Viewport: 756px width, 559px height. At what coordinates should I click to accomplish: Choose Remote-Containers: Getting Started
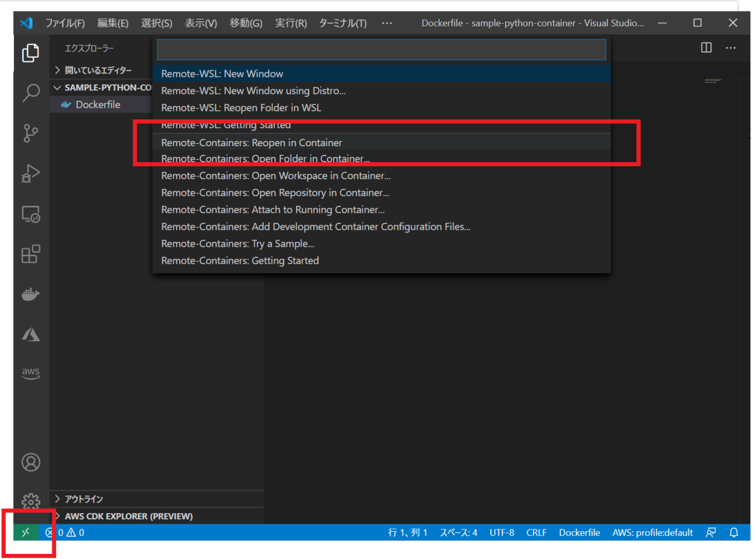coord(381,261)
